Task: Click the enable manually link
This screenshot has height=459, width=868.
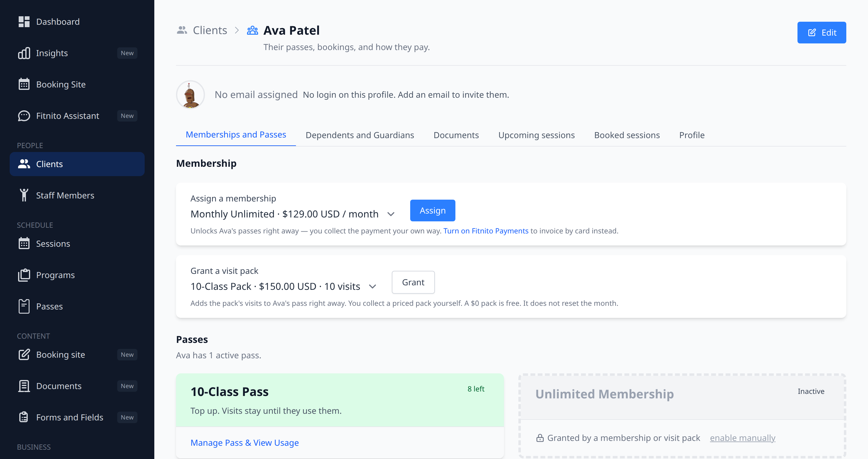Action: (742, 438)
